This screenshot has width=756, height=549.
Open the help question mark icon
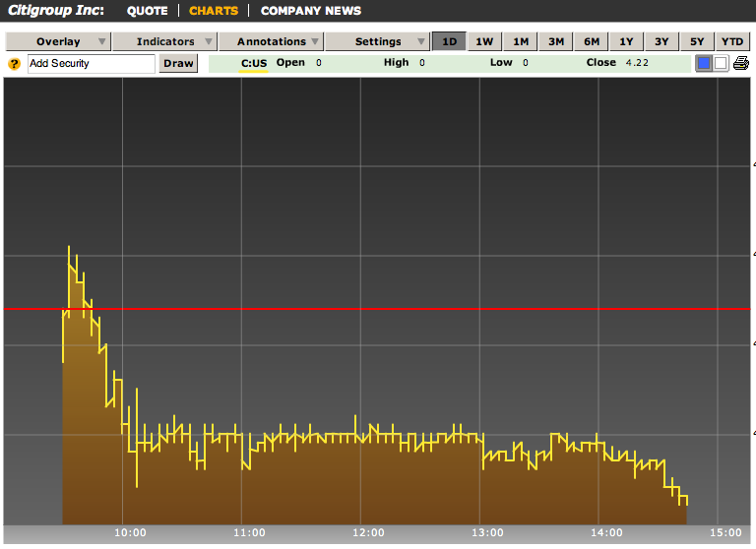[15, 64]
